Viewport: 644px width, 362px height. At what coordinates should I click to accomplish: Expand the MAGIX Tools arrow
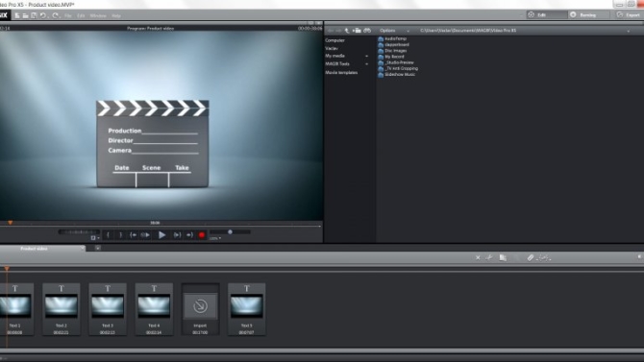[367, 64]
